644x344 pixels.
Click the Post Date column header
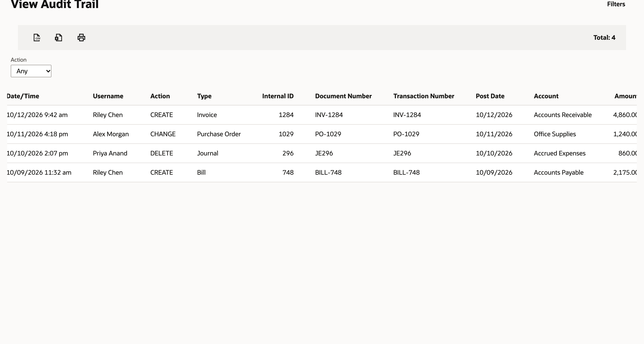pyautogui.click(x=490, y=96)
